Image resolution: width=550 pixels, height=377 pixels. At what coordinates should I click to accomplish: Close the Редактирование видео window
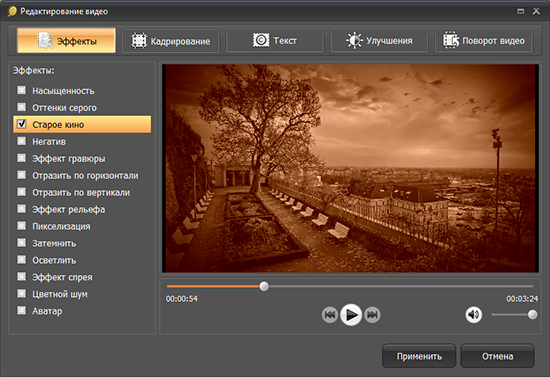click(536, 11)
